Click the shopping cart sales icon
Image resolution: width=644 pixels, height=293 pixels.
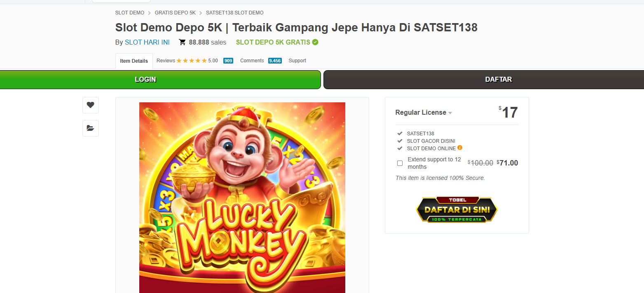182,42
